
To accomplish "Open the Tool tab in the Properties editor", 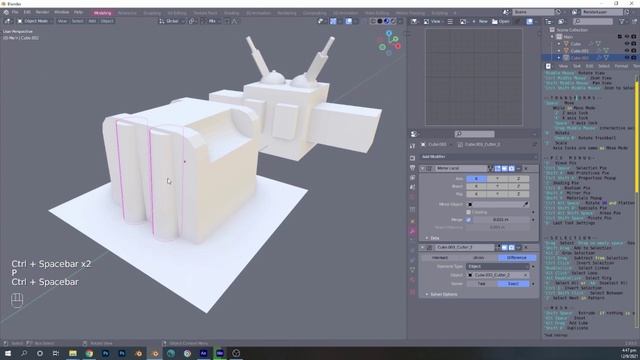I will [413, 146].
